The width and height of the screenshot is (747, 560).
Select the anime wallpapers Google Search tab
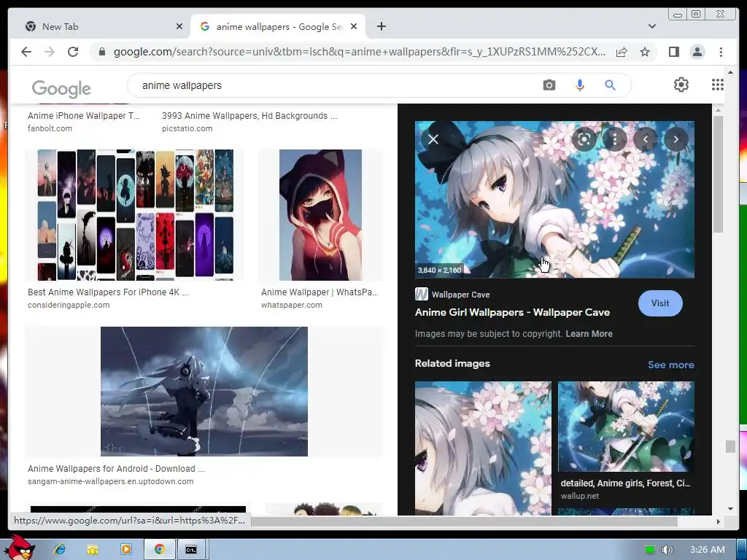[278, 27]
